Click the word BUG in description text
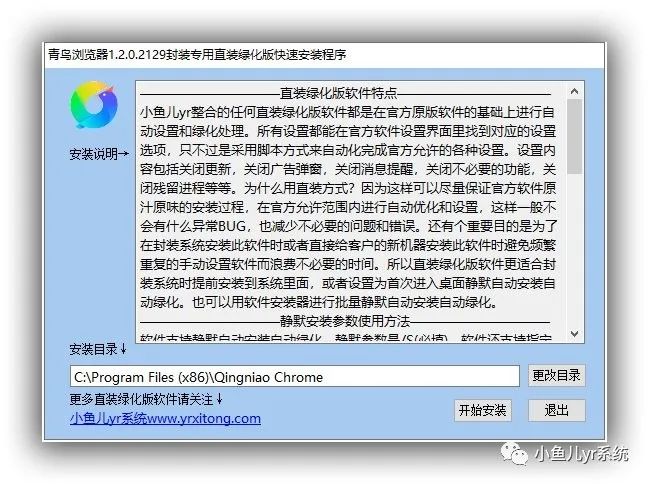 [232, 226]
